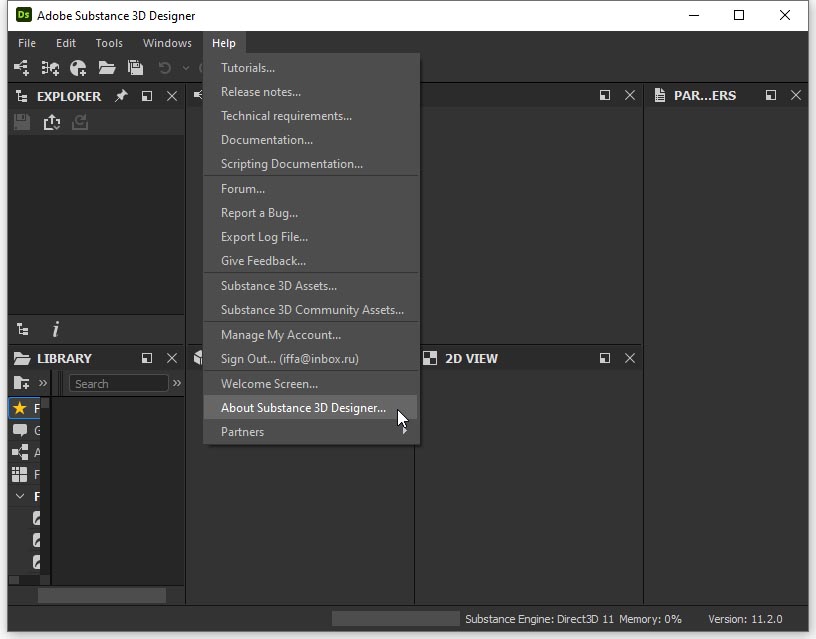The height and width of the screenshot is (639, 816).
Task: Close the 2D View panel
Action: click(630, 358)
